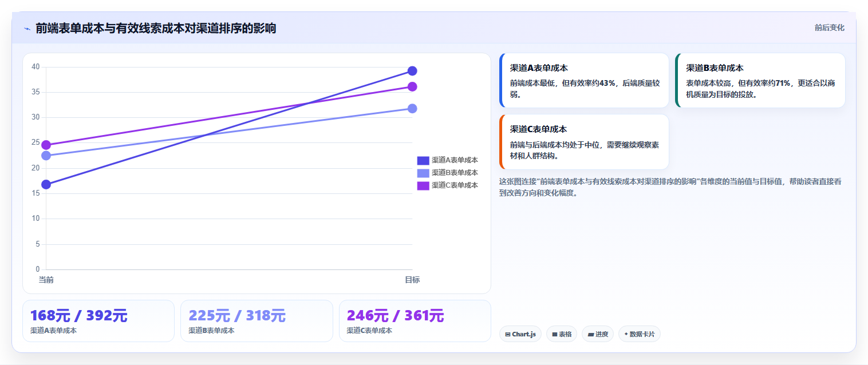Click the y-axis label 40
The width and height of the screenshot is (868, 365).
point(35,67)
